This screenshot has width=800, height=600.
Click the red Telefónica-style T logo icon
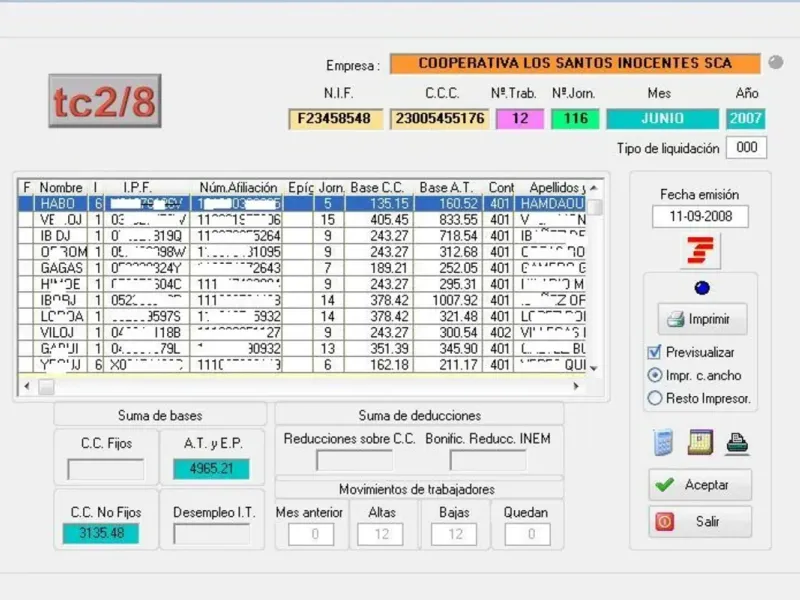coord(701,251)
